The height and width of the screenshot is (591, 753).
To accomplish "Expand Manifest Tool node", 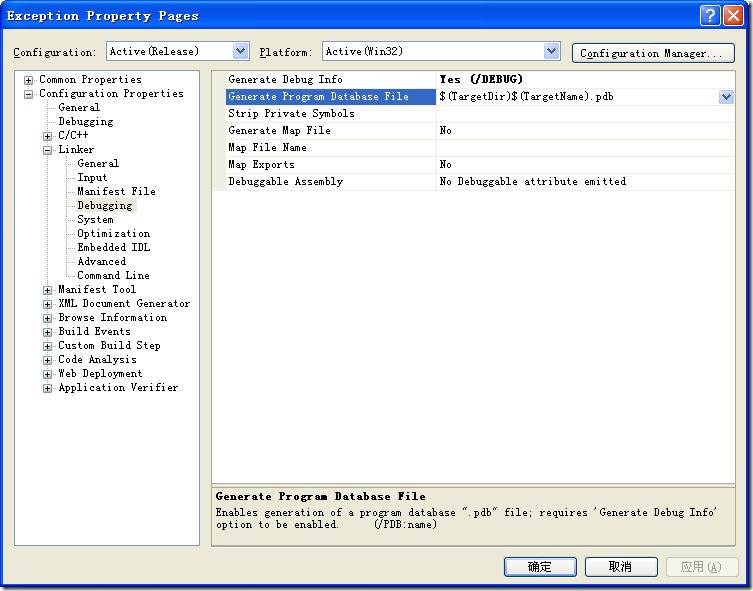I will pos(47,290).
